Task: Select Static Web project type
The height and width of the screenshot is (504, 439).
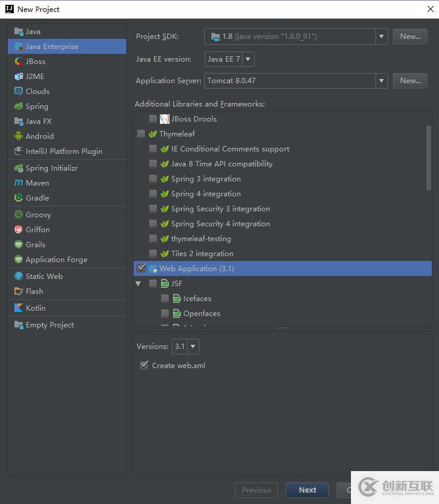Action: [44, 276]
